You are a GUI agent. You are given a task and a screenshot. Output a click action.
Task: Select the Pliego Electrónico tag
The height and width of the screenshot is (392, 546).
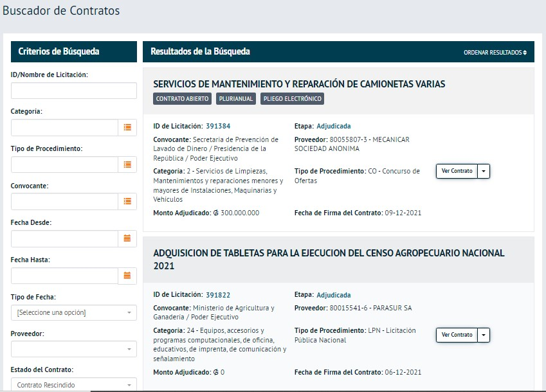coord(292,99)
